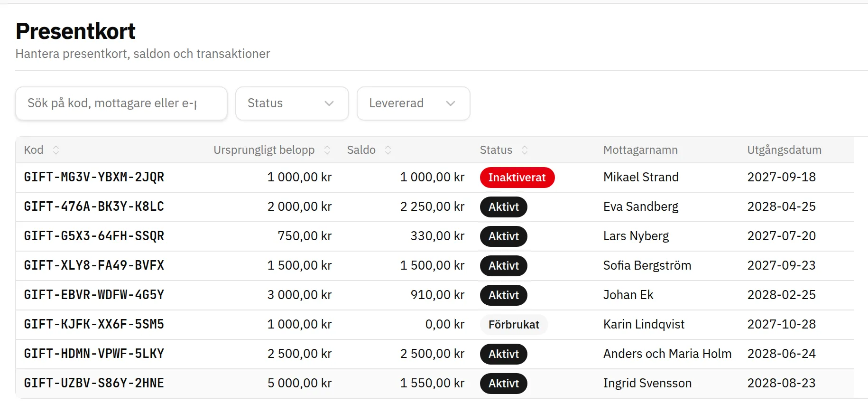Click expiry date 2028-08-23
Image resolution: width=868 pixels, height=413 pixels.
pyautogui.click(x=782, y=383)
